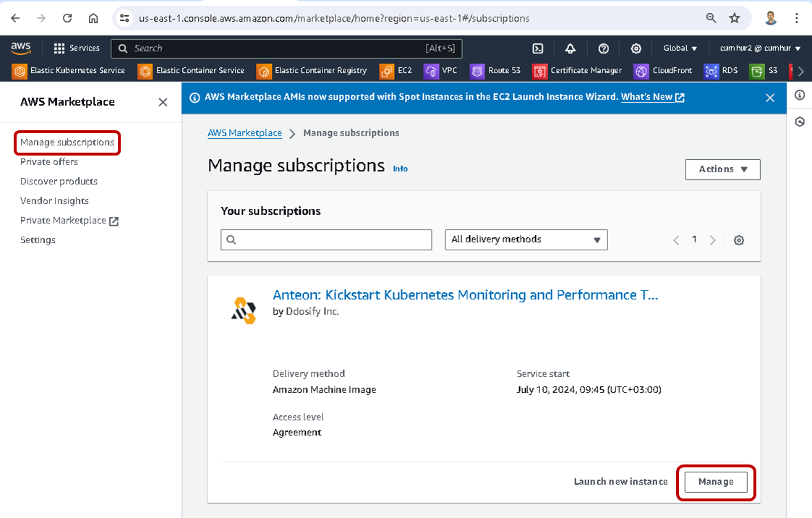Dismiss the Spot Instances info banner
This screenshot has width=812, height=518.
coord(769,98)
